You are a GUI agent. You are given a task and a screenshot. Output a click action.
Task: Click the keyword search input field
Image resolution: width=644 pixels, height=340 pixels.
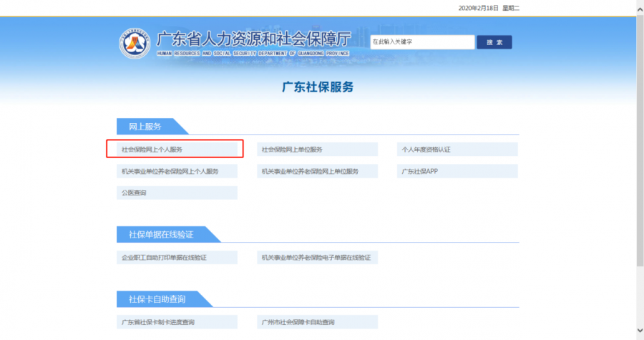[x=422, y=42]
